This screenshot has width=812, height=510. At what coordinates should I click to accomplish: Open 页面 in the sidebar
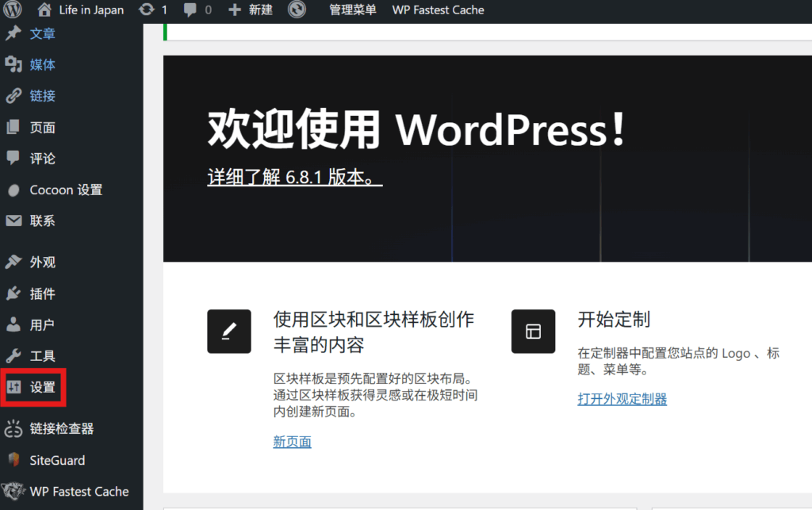[43, 128]
